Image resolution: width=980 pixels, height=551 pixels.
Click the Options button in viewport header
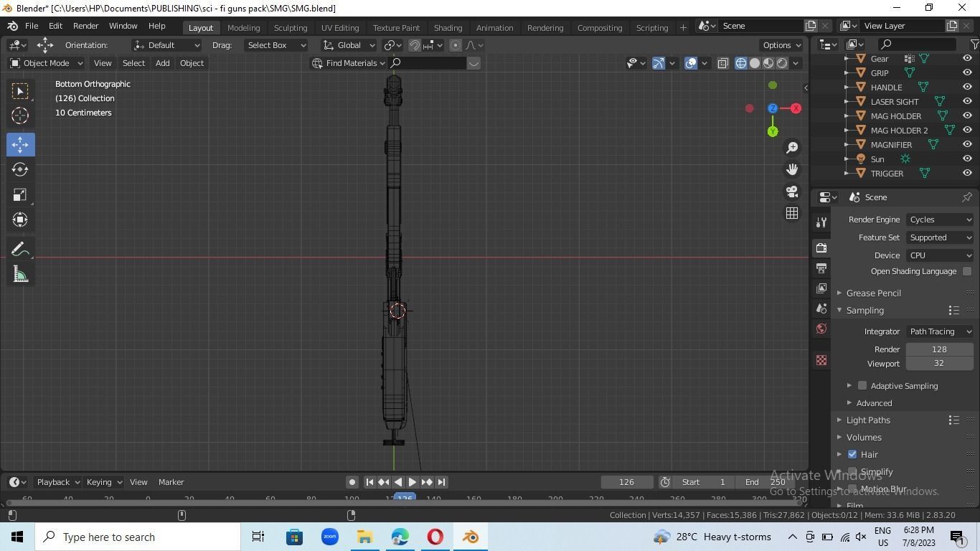[781, 45]
